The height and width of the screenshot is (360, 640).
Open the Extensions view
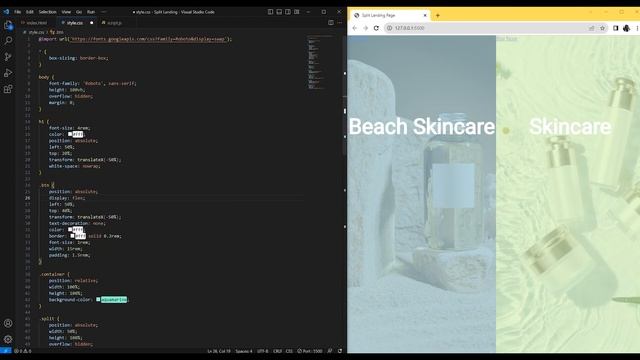(x=8, y=89)
